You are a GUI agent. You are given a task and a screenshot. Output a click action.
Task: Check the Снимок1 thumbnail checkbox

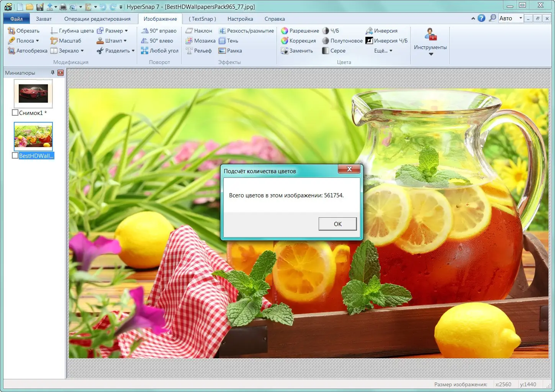point(15,112)
